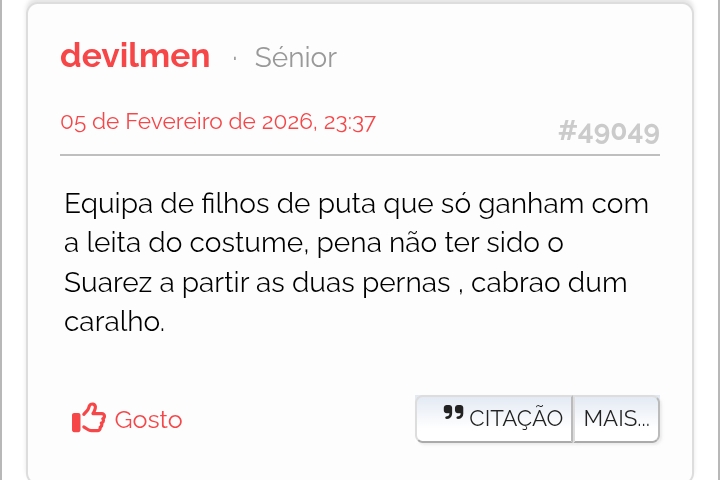Image resolution: width=720 pixels, height=480 pixels.
Task: Click the word "Suarez" in the post
Action: [x=108, y=283]
